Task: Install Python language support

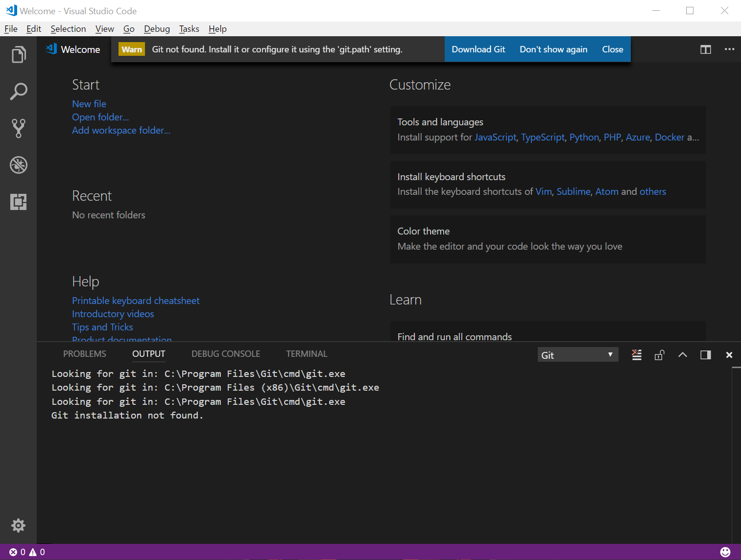Action: point(584,137)
